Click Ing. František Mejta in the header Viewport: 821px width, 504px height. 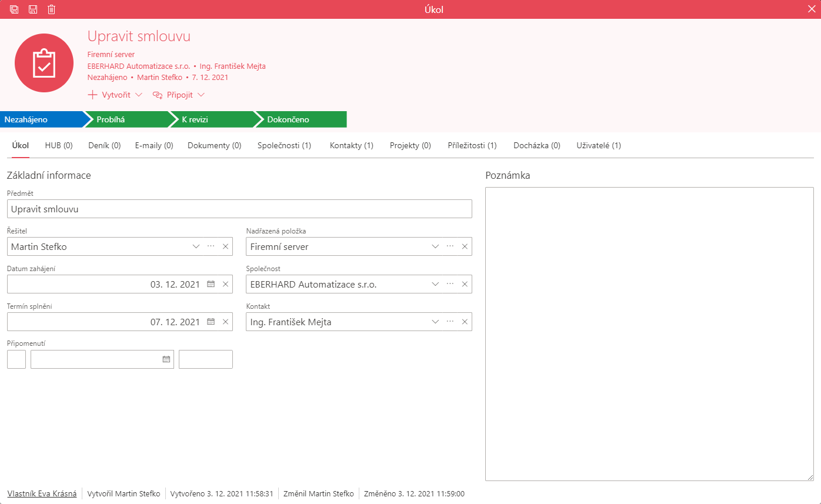(233, 66)
